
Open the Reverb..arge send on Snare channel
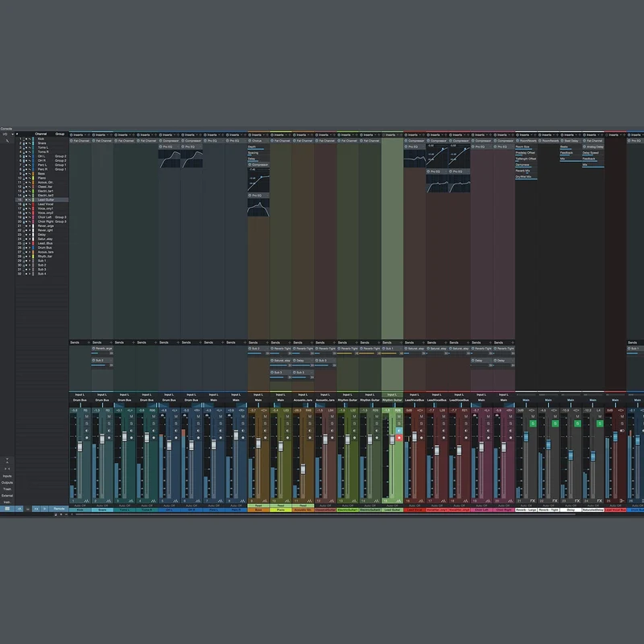click(x=102, y=349)
